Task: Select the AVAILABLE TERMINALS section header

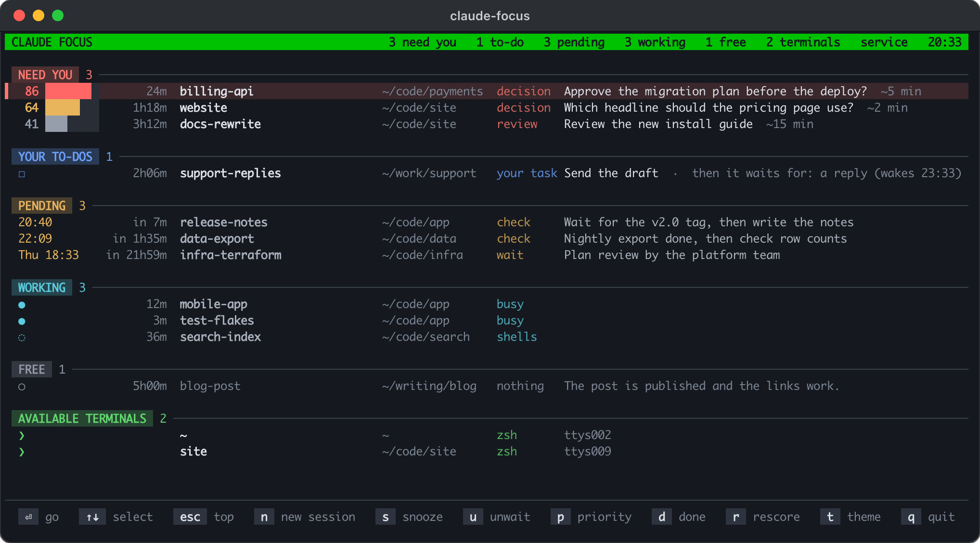Action: (x=82, y=418)
